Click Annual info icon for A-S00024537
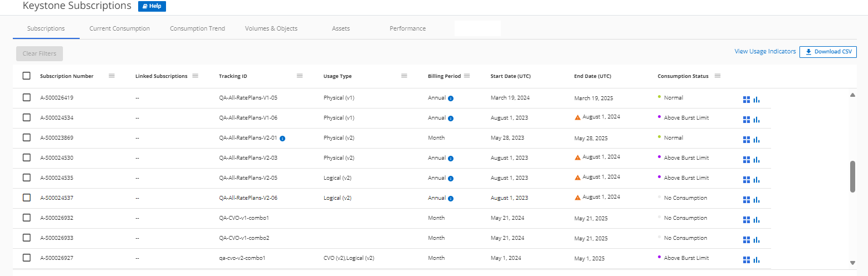Screen dimensions: 868x276 [x=451, y=198]
